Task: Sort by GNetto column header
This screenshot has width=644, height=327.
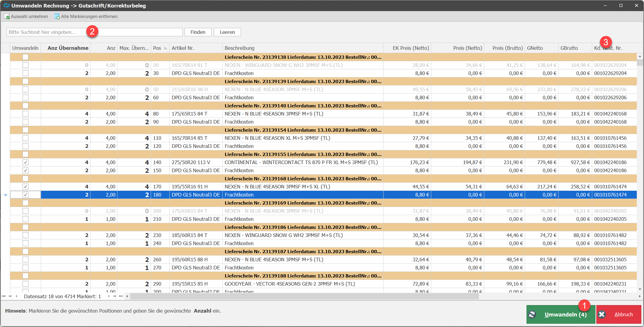Action: tap(542, 48)
